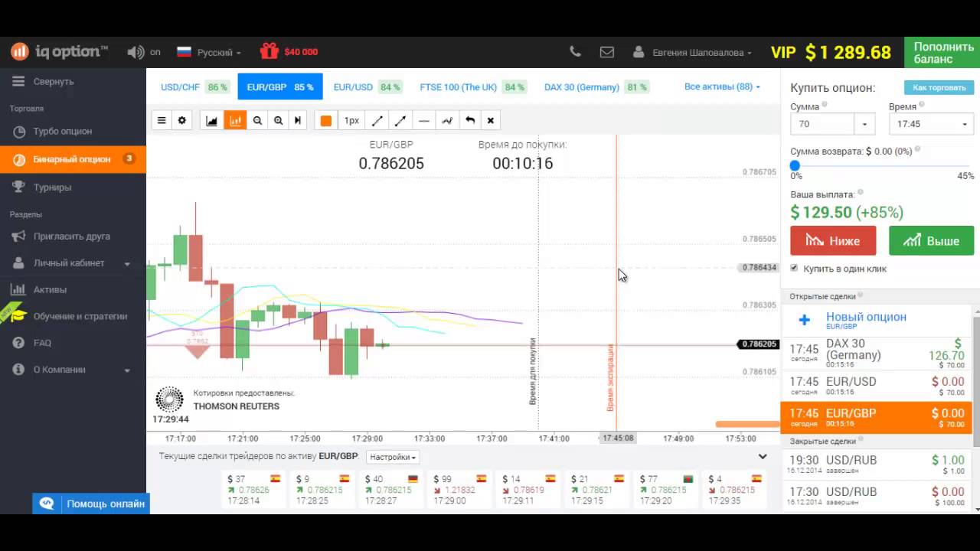This screenshot has height=551, width=980.
Task: Undo the last drawing
Action: pyautogui.click(x=470, y=120)
